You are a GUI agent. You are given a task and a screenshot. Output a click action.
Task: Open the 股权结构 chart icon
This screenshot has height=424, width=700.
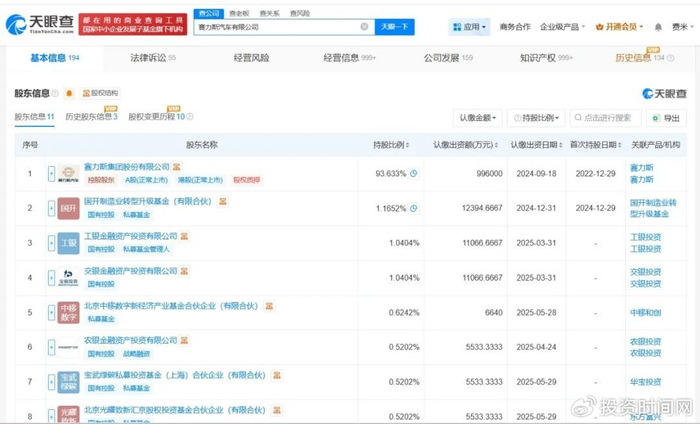99,93
